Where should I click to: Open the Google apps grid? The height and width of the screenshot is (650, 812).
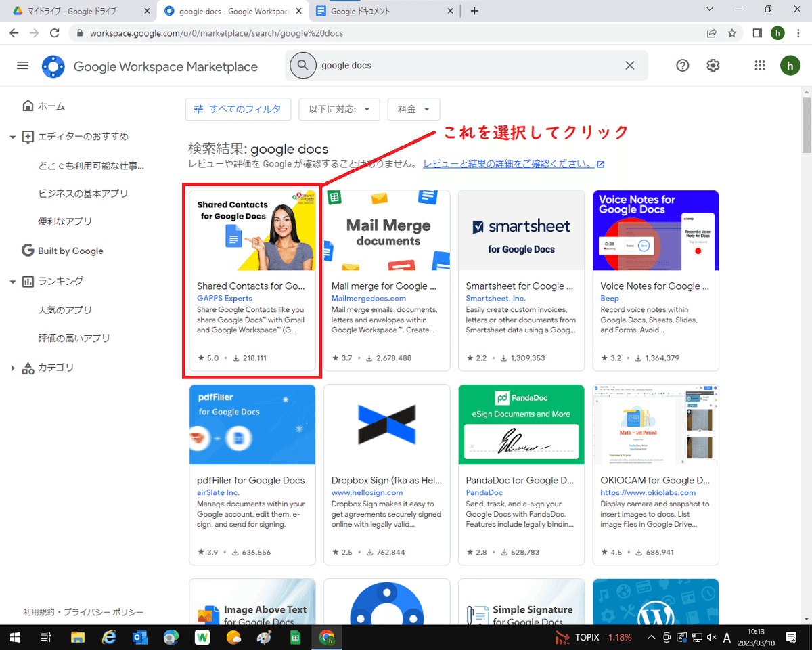pyautogui.click(x=760, y=66)
